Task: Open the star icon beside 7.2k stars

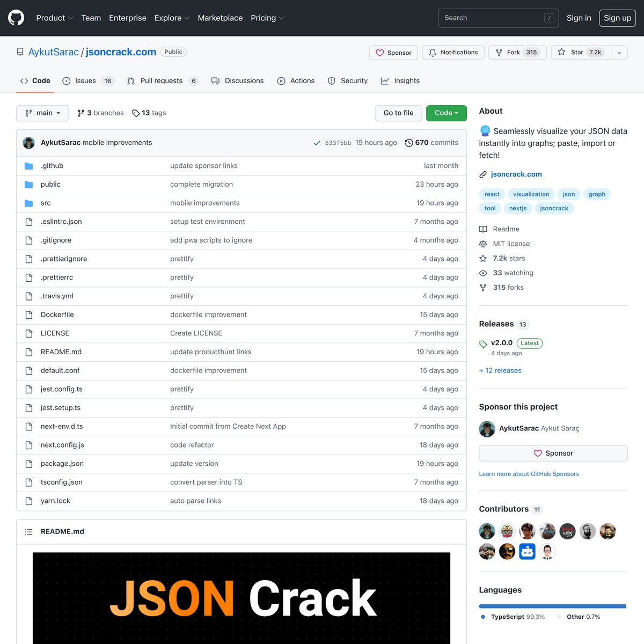Action: click(483, 258)
